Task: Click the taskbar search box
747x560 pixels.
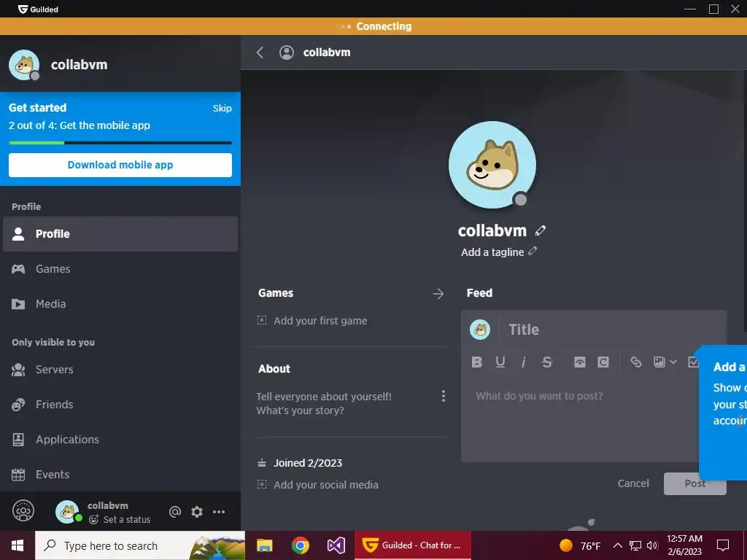Action: (140, 545)
